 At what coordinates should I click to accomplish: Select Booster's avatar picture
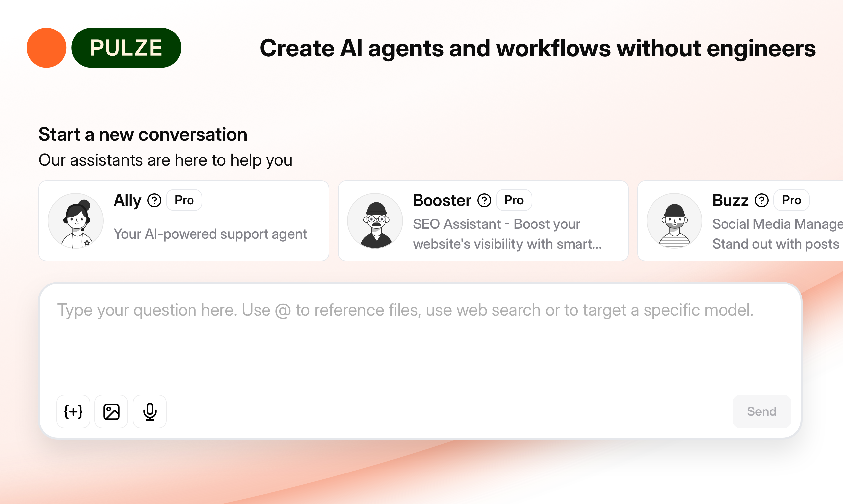[x=375, y=221]
